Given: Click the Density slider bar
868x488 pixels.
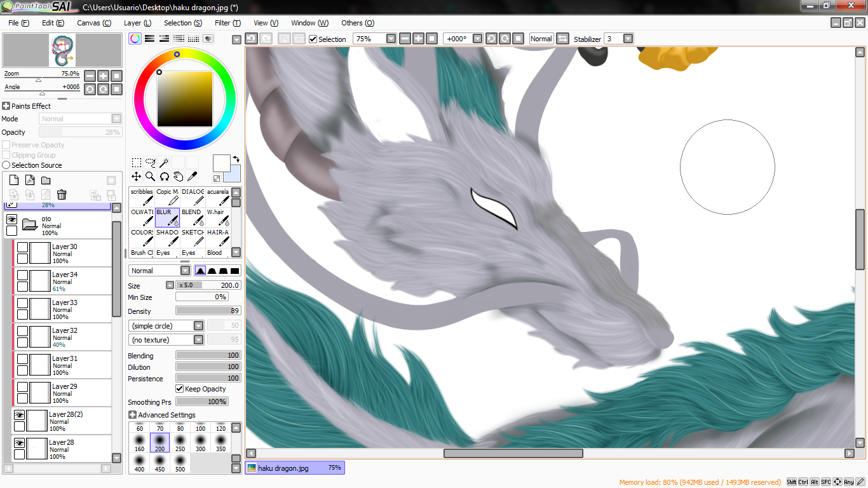Looking at the screenshot, I should pos(208,311).
